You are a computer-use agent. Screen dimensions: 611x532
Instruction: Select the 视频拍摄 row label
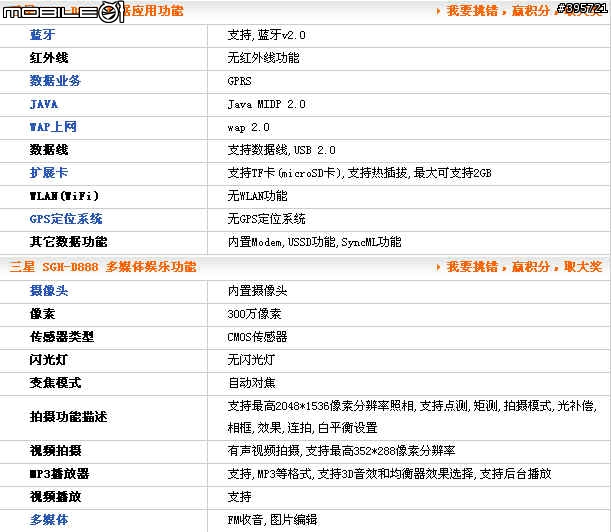coord(55,451)
